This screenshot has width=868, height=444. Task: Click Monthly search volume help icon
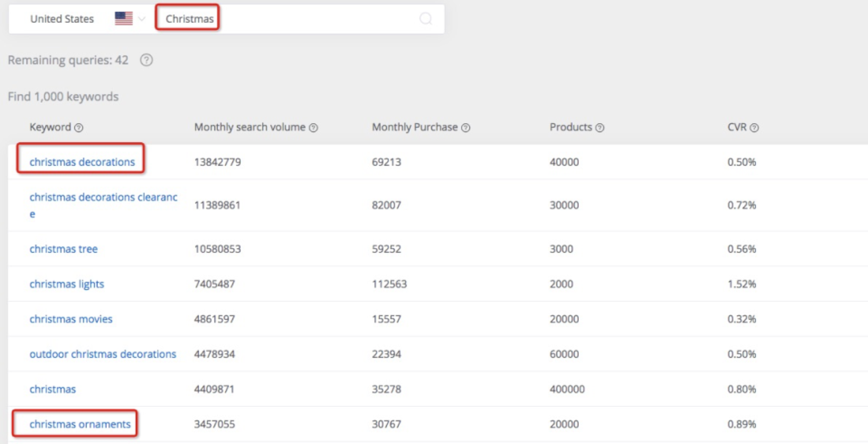pyautogui.click(x=313, y=128)
